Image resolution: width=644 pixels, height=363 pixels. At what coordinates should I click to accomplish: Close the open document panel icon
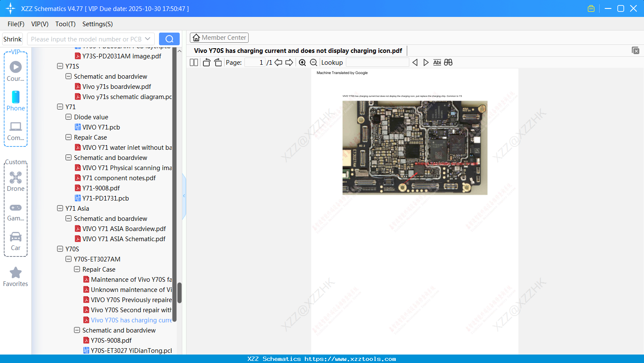(636, 50)
